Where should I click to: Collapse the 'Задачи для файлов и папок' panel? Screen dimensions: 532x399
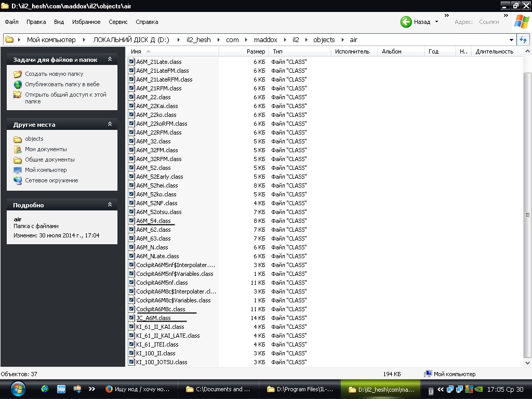tap(110, 59)
